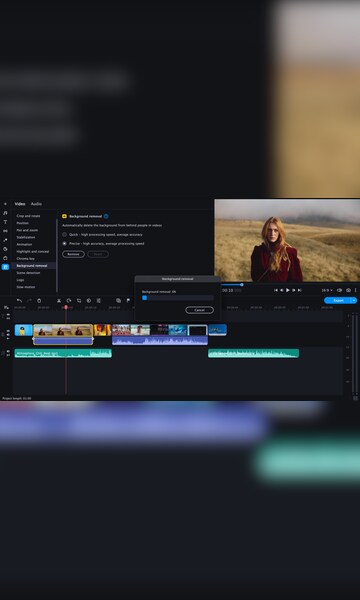Select the second green audio clip on timeline
Screen dimensions: 360x600
(253, 353)
